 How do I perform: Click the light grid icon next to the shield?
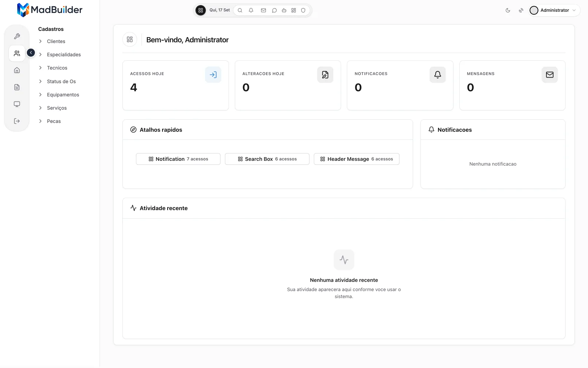294,10
